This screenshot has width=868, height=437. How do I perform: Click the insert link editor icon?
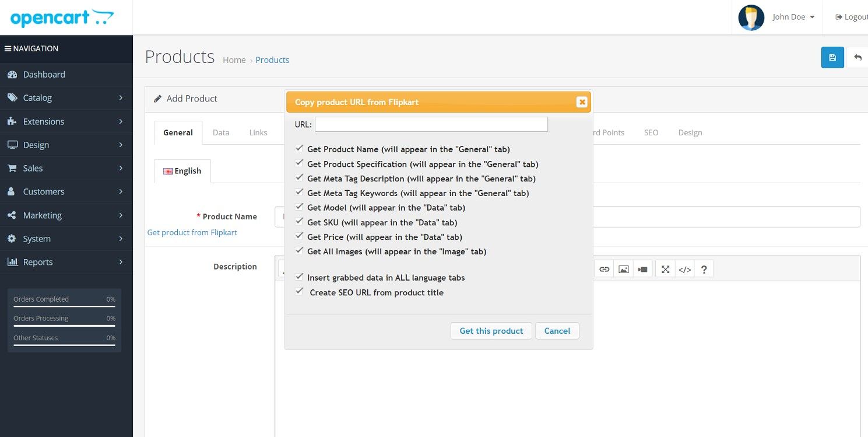605,269
